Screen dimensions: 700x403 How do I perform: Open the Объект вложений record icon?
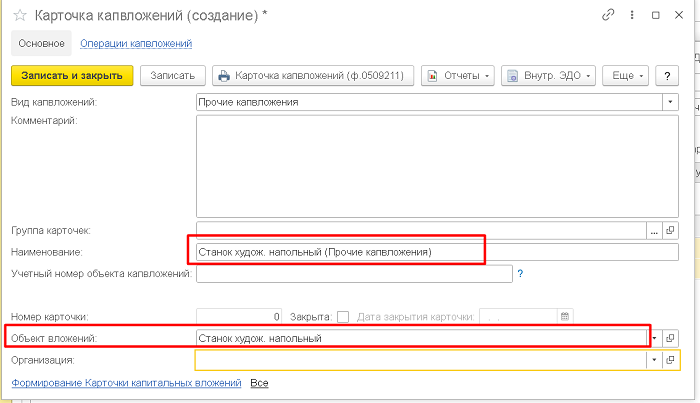pos(670,338)
